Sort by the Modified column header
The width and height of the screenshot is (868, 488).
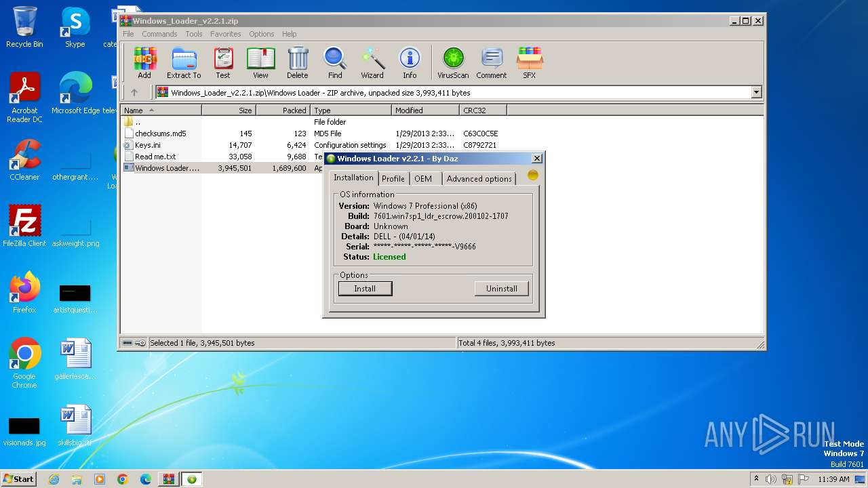[x=425, y=110]
